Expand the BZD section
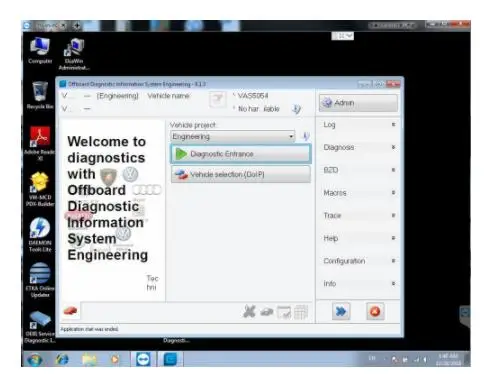 tap(359, 170)
